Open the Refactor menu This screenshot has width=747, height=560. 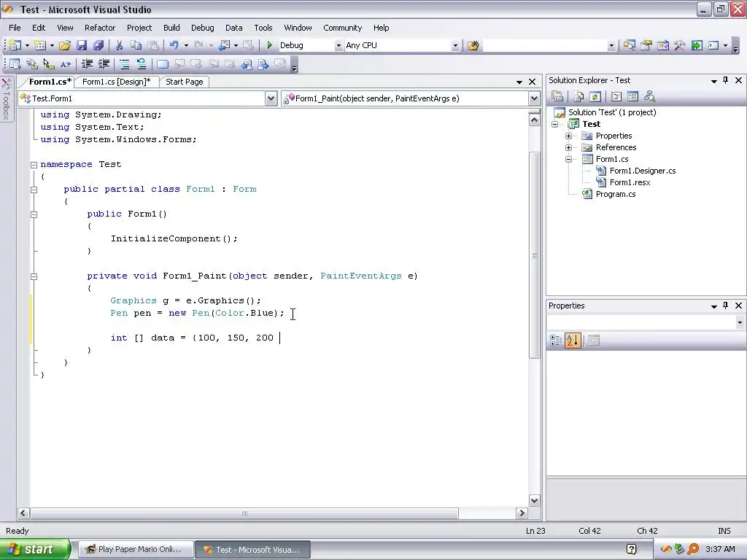coord(100,28)
